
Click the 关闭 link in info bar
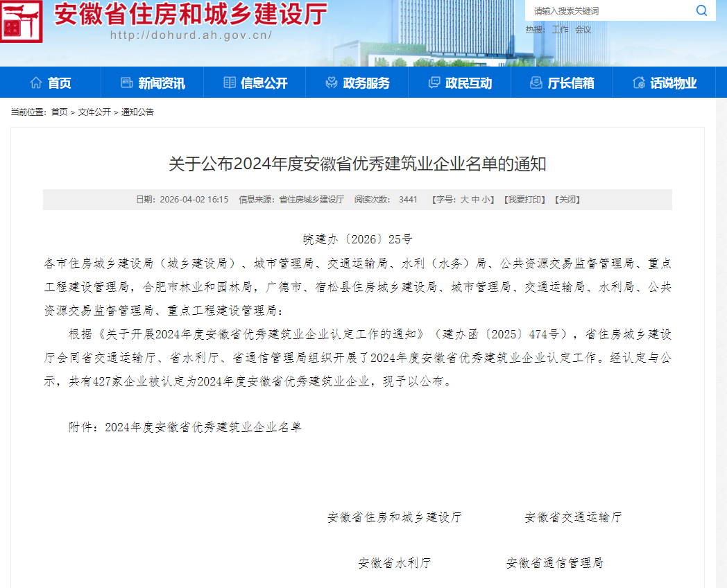tap(567, 200)
